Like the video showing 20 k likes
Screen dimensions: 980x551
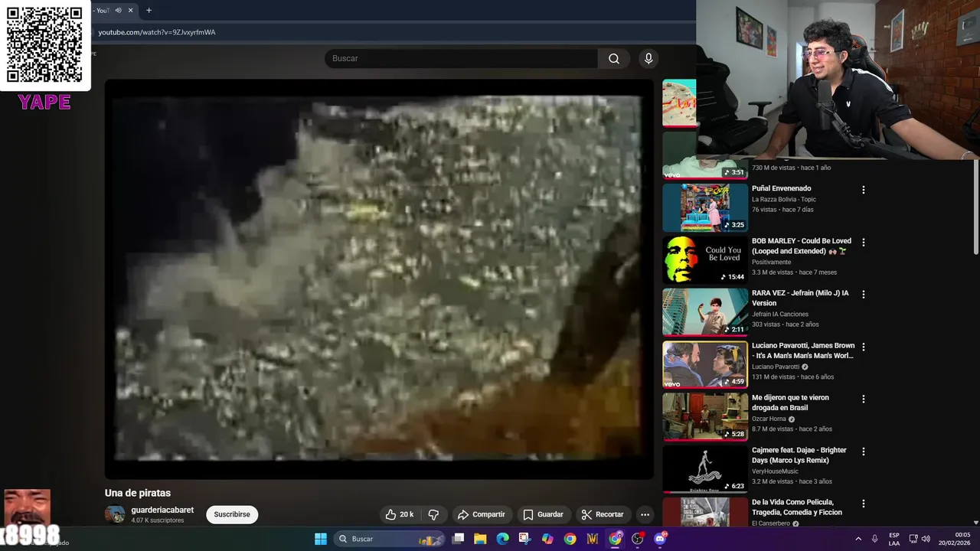pyautogui.click(x=400, y=514)
